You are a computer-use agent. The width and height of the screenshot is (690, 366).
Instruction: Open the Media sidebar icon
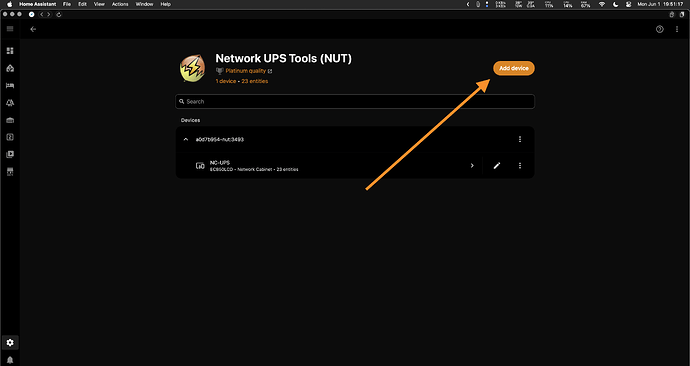click(x=10, y=154)
